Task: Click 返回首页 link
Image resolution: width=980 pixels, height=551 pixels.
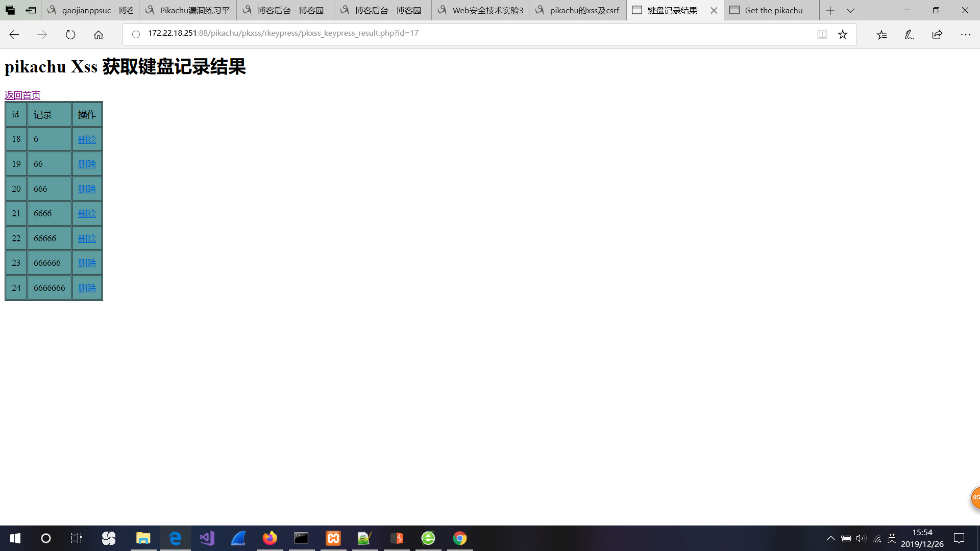Action: [22, 95]
